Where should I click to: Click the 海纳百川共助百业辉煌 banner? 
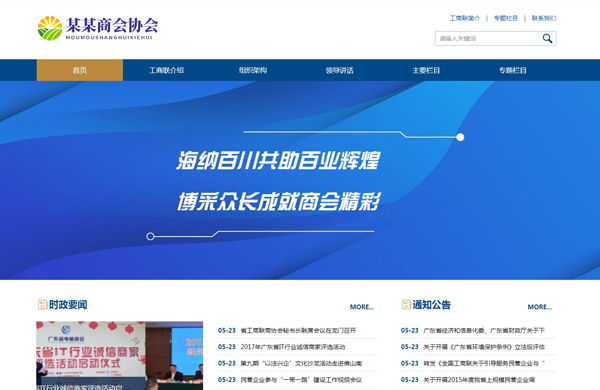coord(300,180)
